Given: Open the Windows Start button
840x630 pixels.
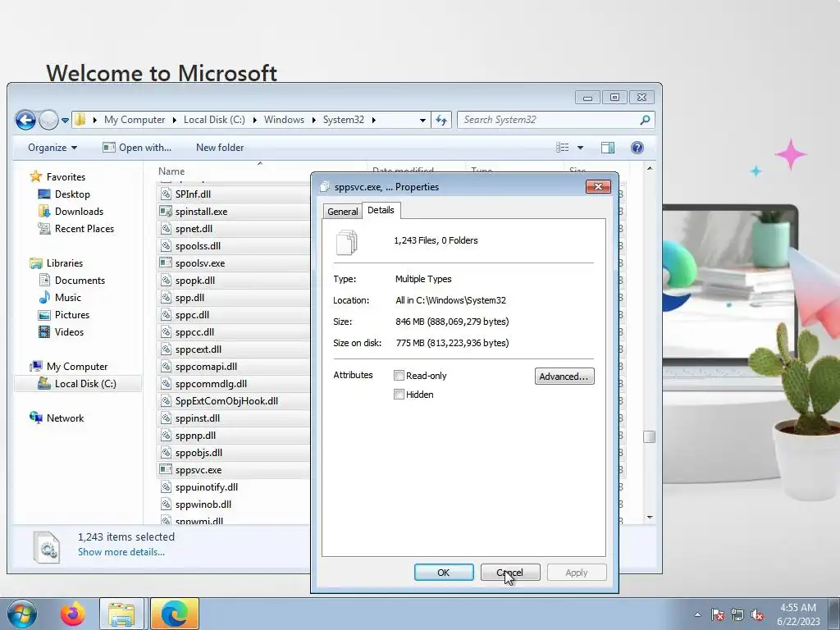Looking at the screenshot, I should [x=21, y=614].
